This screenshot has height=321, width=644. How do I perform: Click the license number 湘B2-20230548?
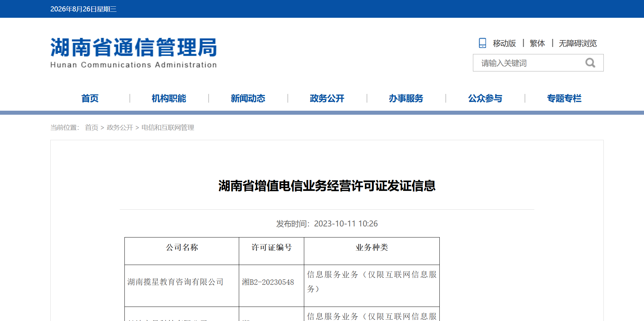[x=268, y=282]
